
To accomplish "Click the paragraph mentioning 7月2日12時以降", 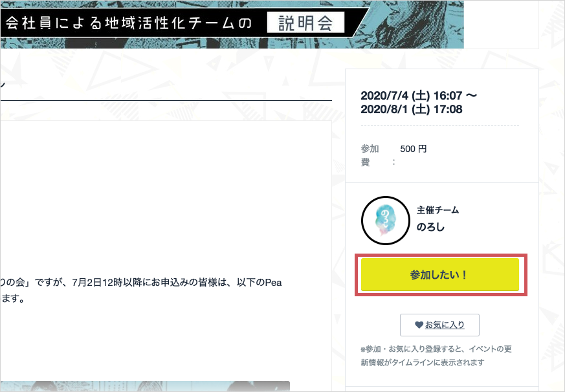I will [141, 290].
